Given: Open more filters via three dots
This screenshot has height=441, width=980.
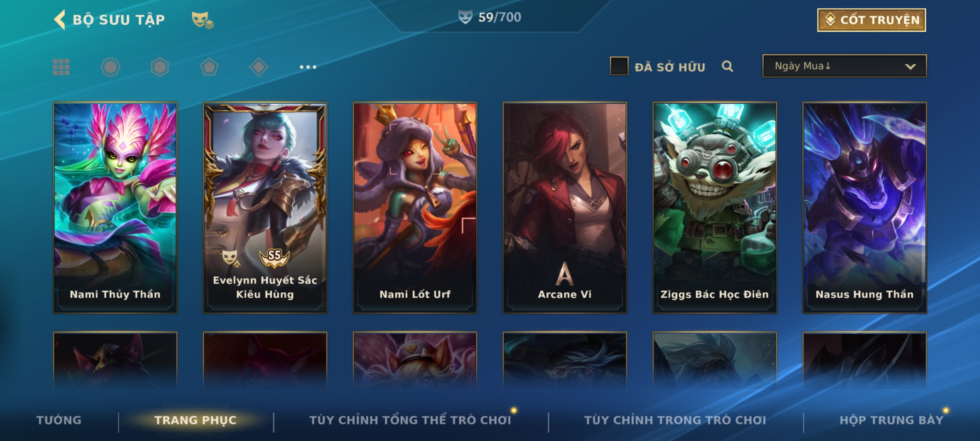Looking at the screenshot, I should 308,67.
